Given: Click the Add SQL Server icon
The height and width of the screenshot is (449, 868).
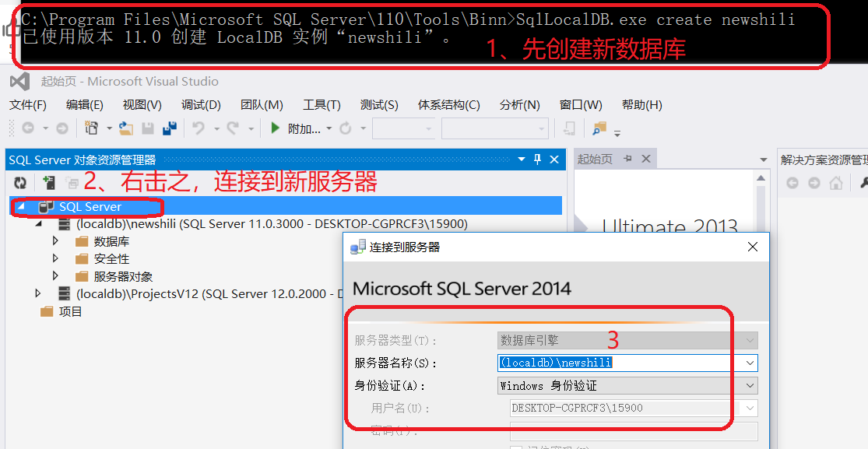Looking at the screenshot, I should pos(48,183).
